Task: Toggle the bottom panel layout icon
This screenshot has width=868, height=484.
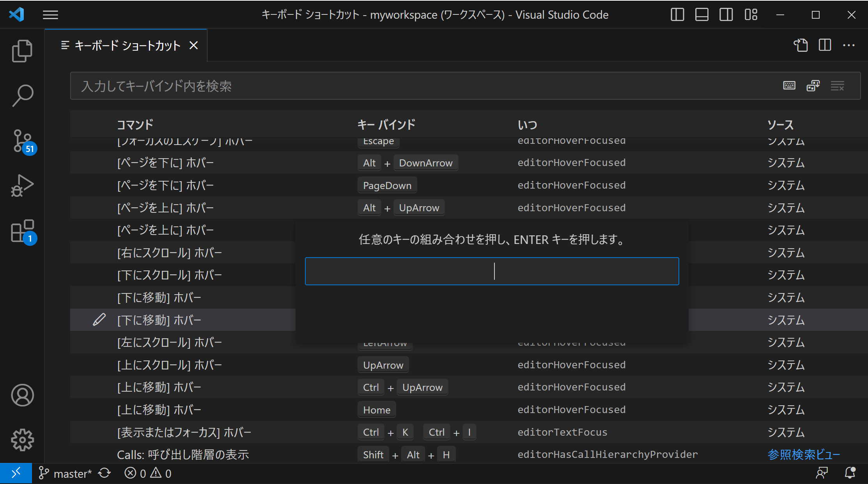Action: [x=701, y=15]
